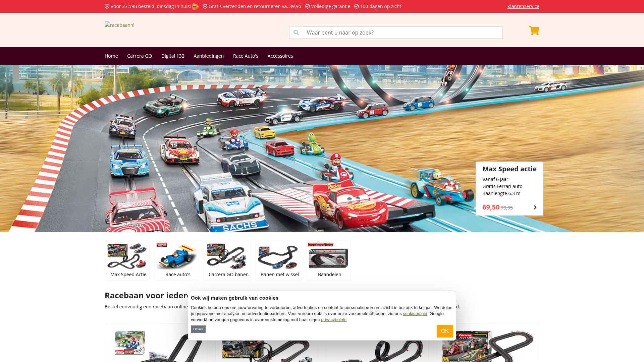Focus the 'Waar bent u naar op zoek?' field
The image size is (644, 362).
[x=402, y=33]
